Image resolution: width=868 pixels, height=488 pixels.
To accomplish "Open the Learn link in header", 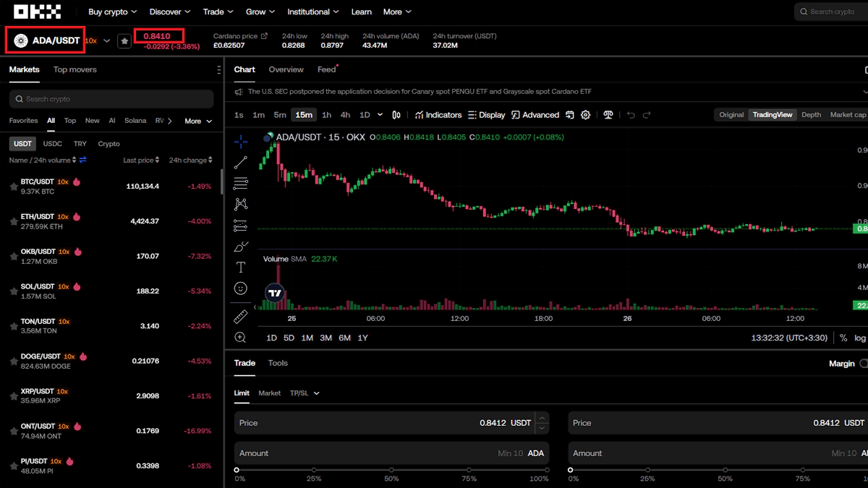I will click(x=361, y=12).
